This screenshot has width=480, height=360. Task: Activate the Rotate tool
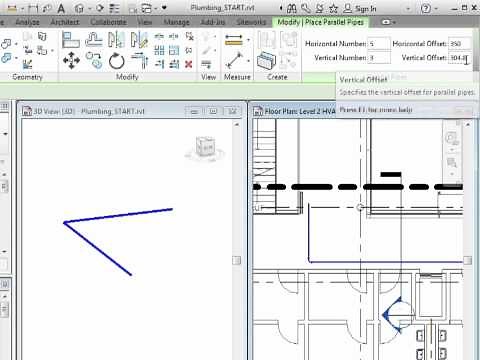tap(116, 61)
